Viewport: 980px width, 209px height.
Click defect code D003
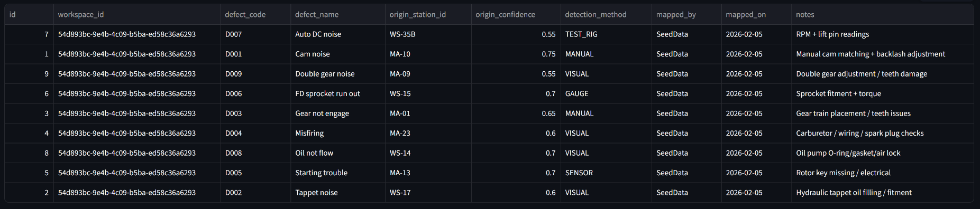coord(255,113)
